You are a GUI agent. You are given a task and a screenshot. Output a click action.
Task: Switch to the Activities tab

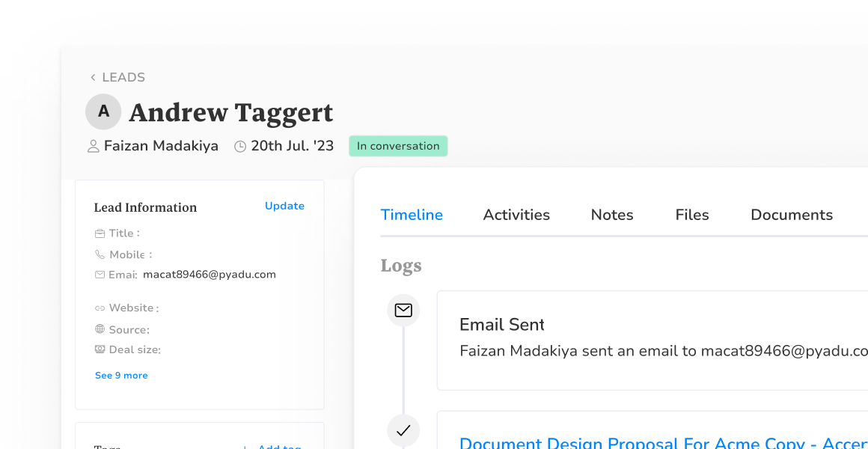coord(516,215)
